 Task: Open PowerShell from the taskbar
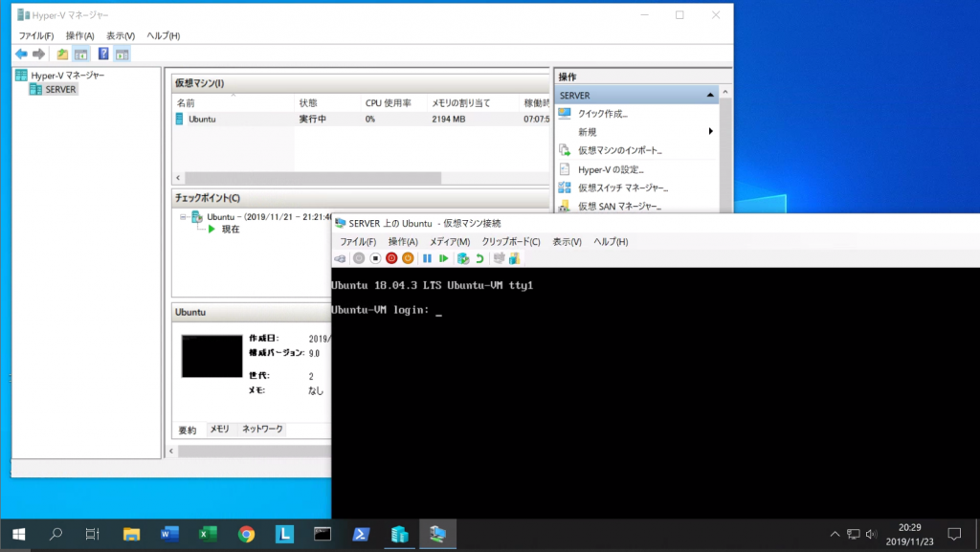[361, 535]
